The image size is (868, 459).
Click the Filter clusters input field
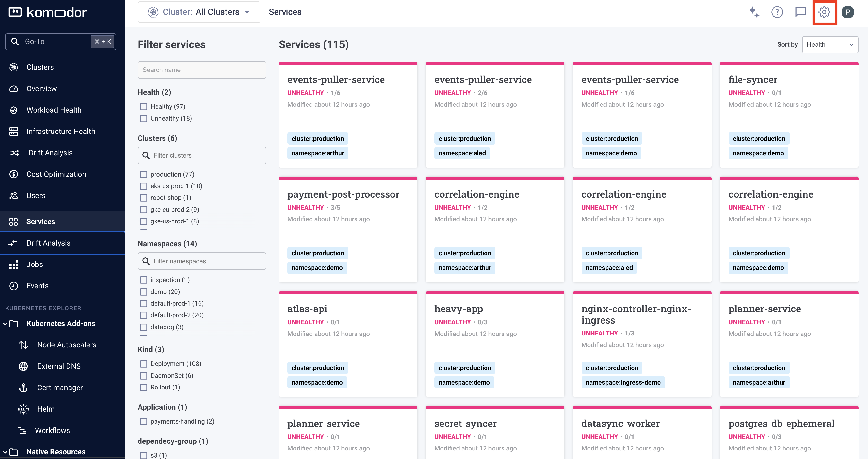click(201, 155)
